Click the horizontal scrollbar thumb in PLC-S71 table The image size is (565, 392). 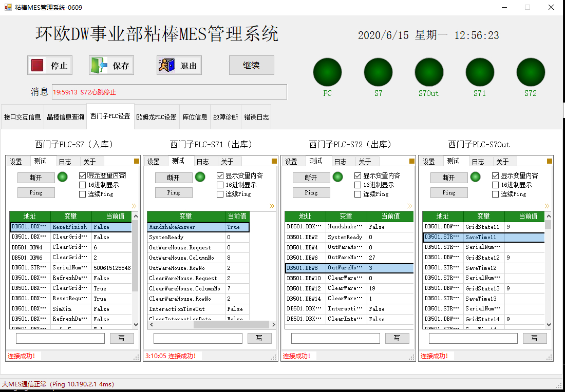point(231,324)
